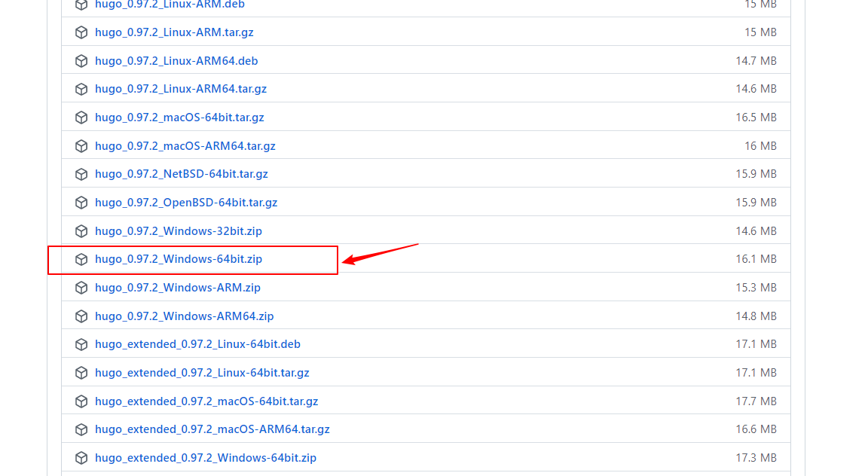The height and width of the screenshot is (476, 868).
Task: Download hugo_0.97.2_Windows-64bit.zip
Action: coord(179,259)
